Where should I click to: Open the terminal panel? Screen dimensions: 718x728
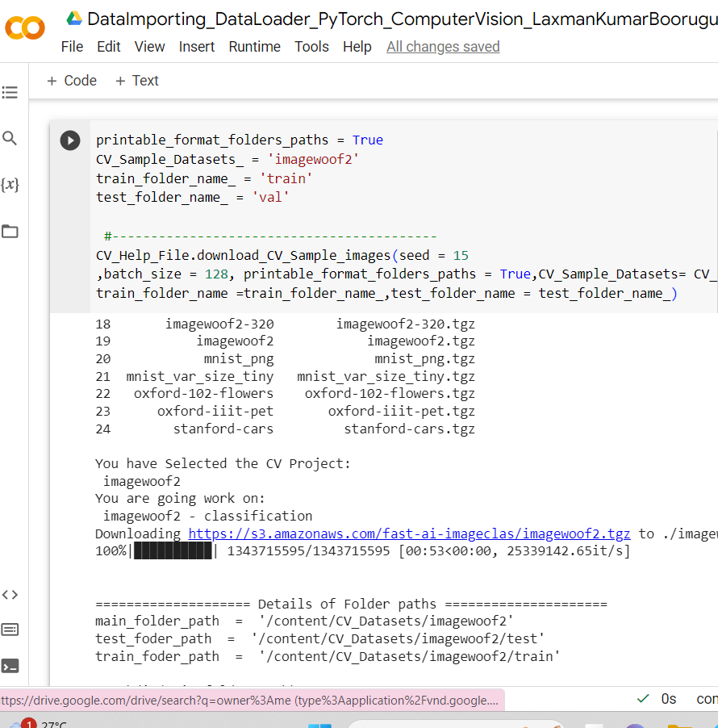point(10,666)
